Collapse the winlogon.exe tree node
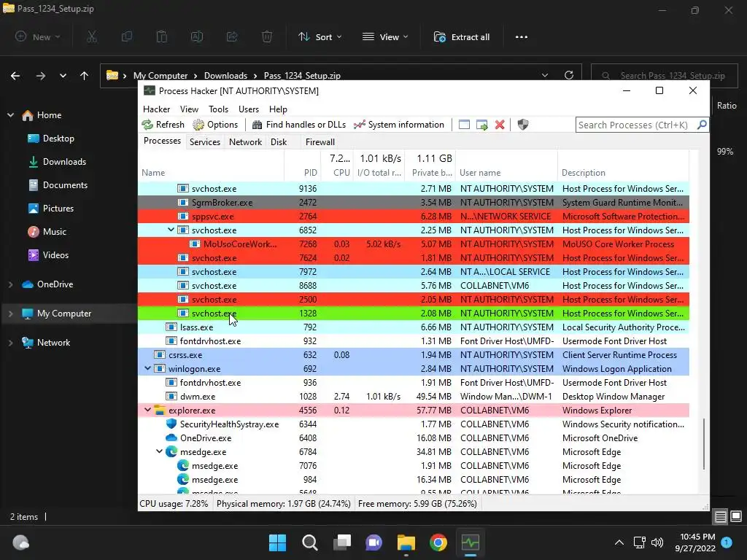 pos(147,368)
